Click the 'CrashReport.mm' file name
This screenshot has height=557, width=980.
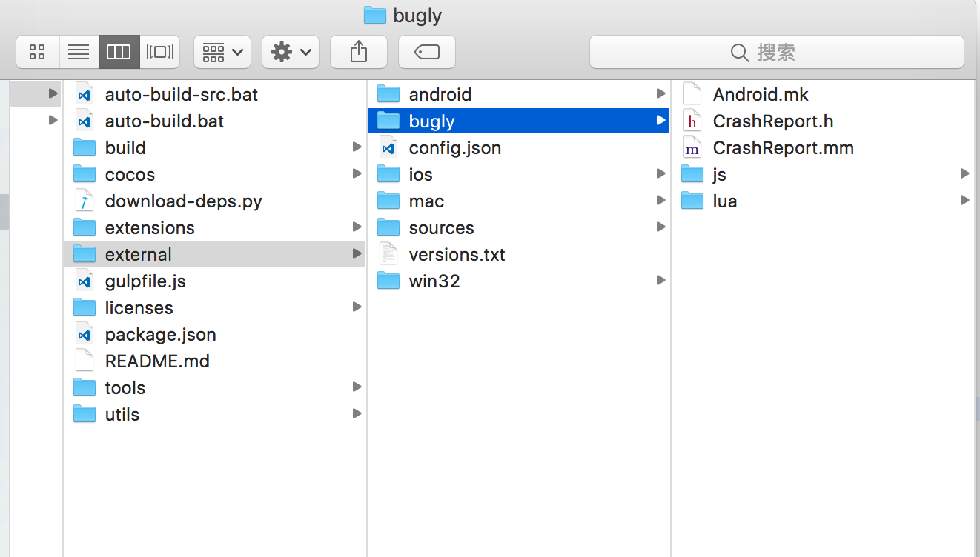coord(784,148)
